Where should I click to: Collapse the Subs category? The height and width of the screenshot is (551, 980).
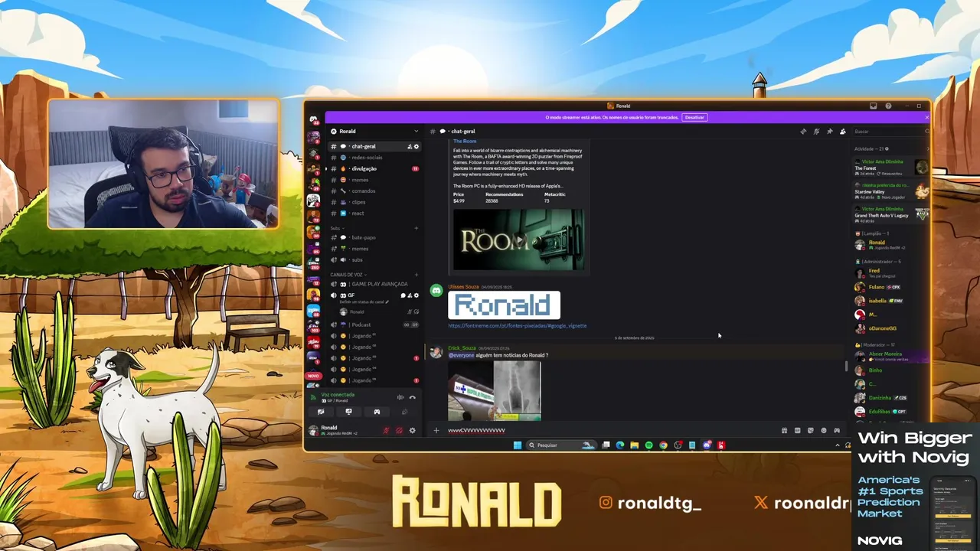point(337,228)
